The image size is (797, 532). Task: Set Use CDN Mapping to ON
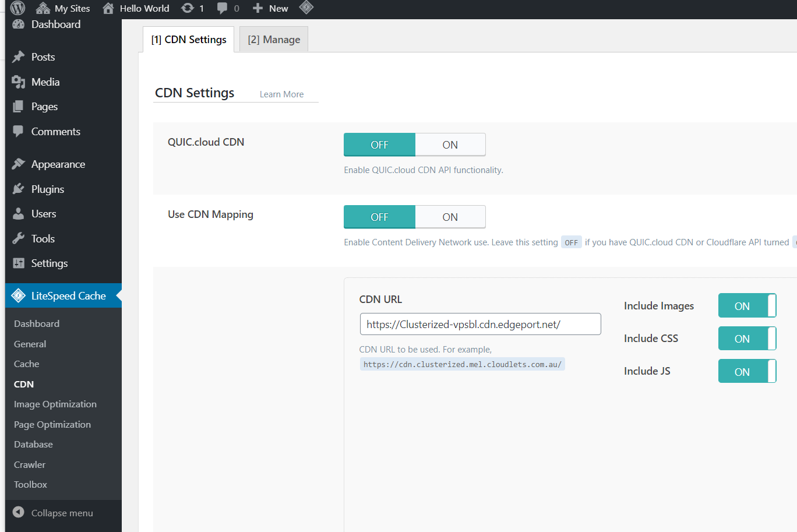(450, 217)
